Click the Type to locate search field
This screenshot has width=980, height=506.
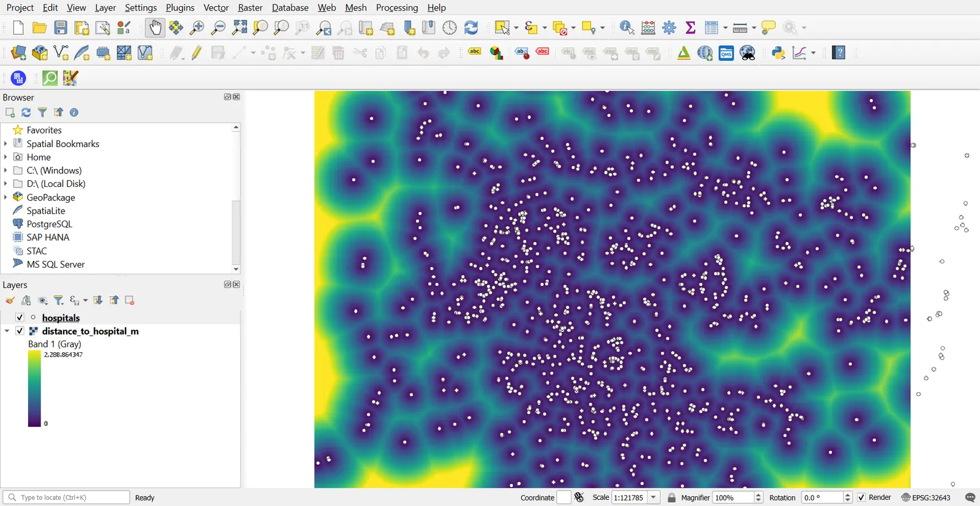pyautogui.click(x=66, y=497)
